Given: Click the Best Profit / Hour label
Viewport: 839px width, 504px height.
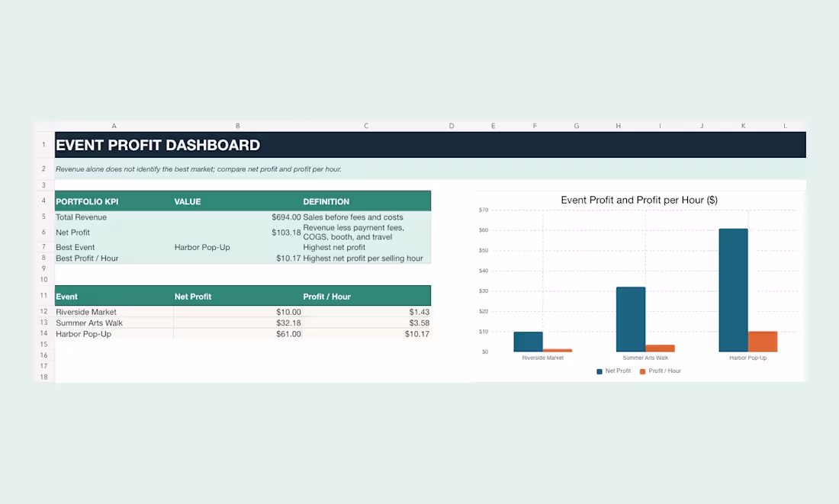Looking at the screenshot, I should (114, 258).
